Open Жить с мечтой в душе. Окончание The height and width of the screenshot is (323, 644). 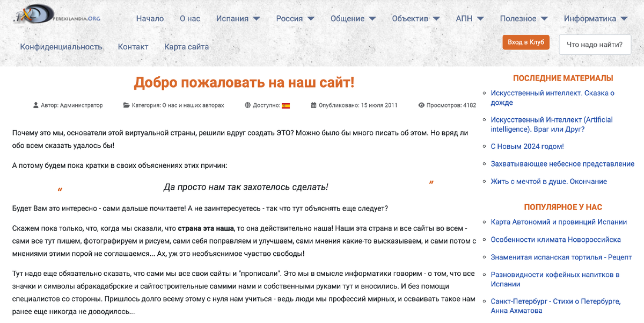[x=548, y=182]
